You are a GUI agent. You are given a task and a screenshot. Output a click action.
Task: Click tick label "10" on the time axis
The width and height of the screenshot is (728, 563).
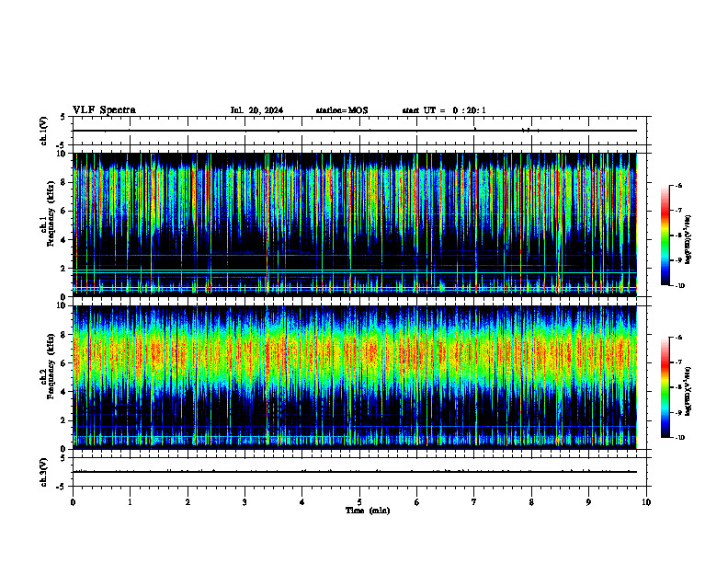pos(646,502)
